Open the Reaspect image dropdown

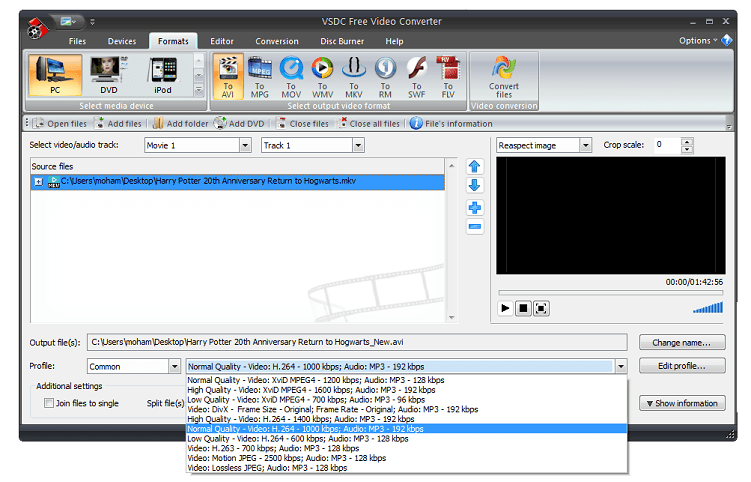pos(585,145)
